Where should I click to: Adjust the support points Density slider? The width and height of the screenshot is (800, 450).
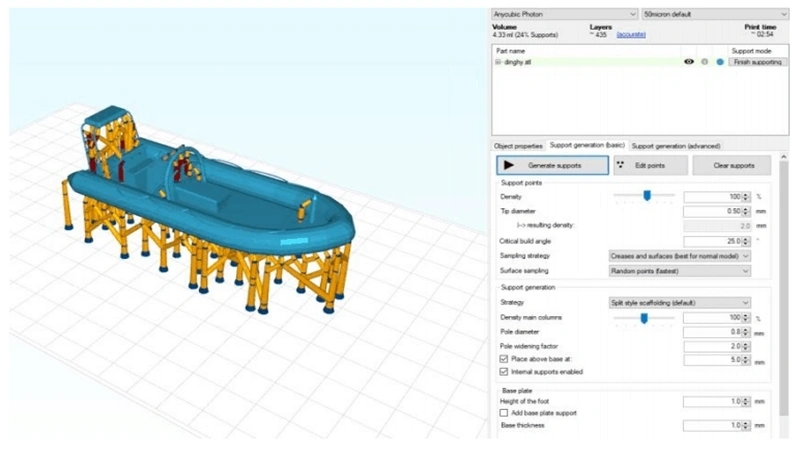click(x=647, y=196)
